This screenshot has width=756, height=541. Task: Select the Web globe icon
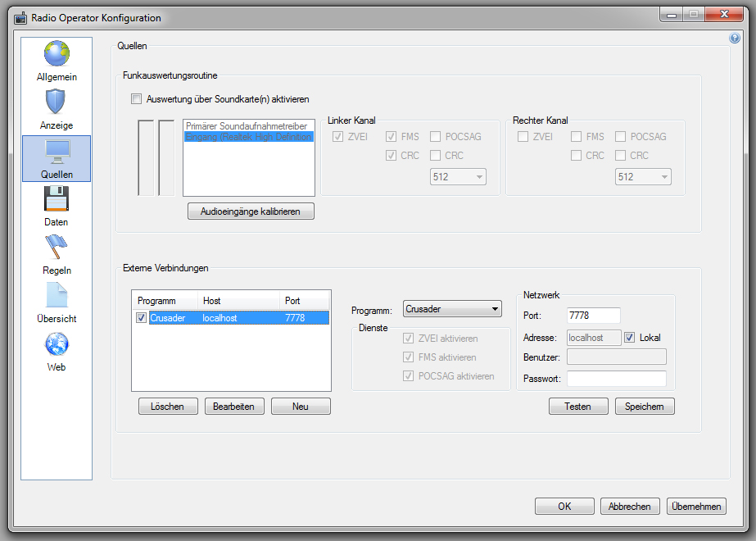coord(56,344)
